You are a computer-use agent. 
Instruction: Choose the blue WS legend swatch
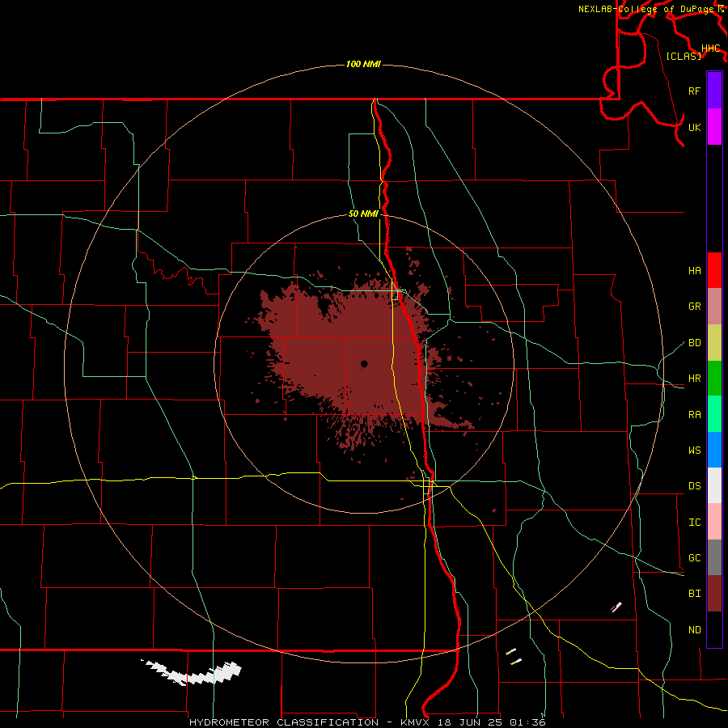714,450
